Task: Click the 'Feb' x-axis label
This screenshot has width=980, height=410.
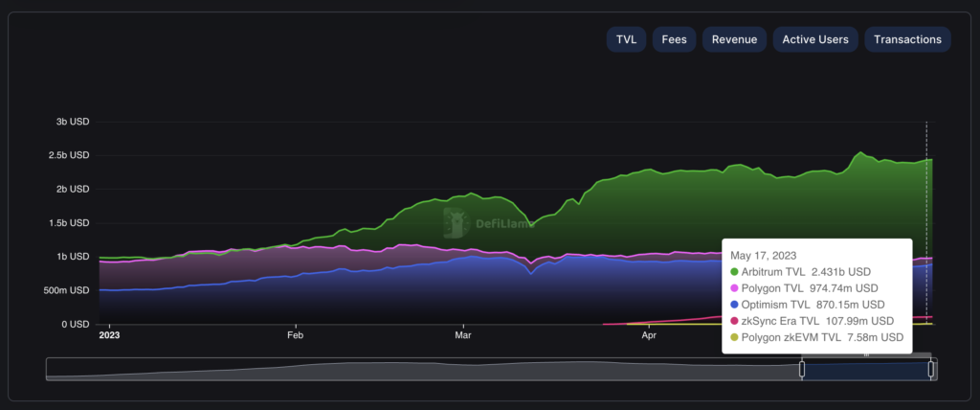Action: [x=295, y=335]
